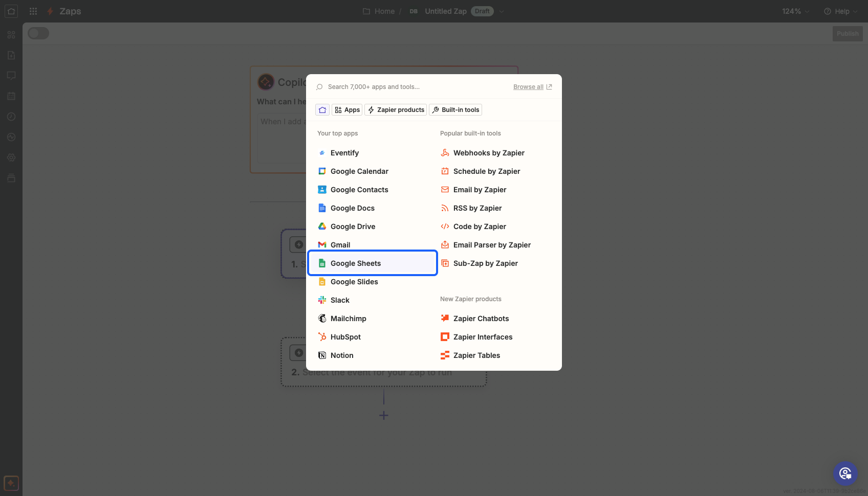The height and width of the screenshot is (496, 868).
Task: Click the RSS by Zapier icon
Action: (445, 208)
